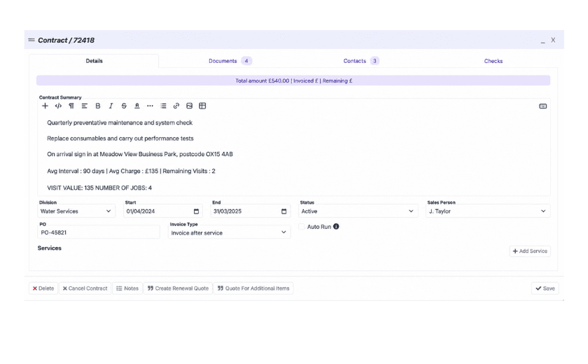The height and width of the screenshot is (364, 588).
Task: Click the Total amount summary banner
Action: 293,80
